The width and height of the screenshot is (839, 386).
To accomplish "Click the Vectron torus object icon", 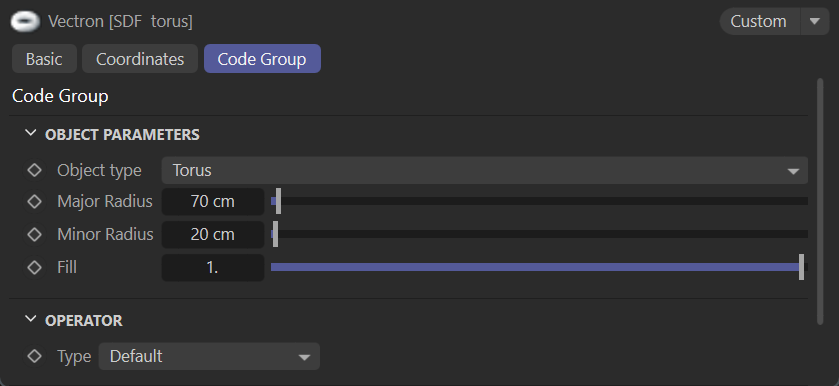I will 25,21.
